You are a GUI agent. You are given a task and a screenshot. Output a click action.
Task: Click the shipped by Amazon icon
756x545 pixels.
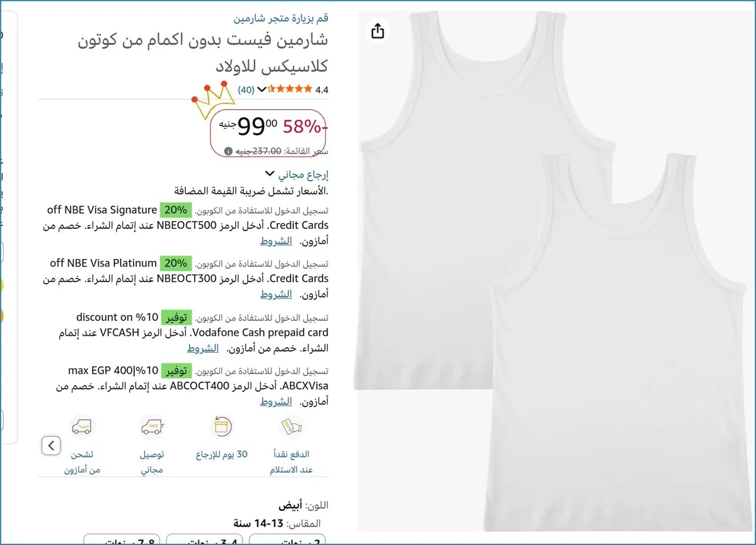tap(82, 427)
